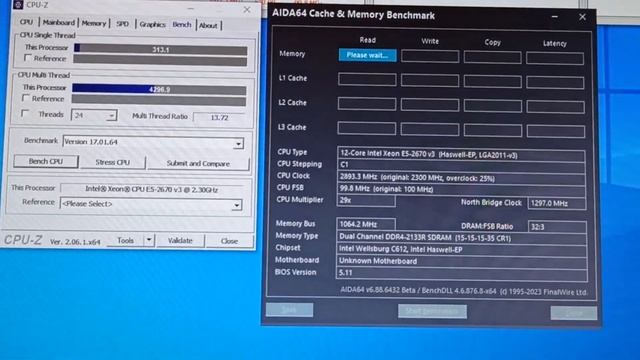640x360 pixels.
Task: Minimize the AIDA64 benchmark window
Action: point(555,17)
